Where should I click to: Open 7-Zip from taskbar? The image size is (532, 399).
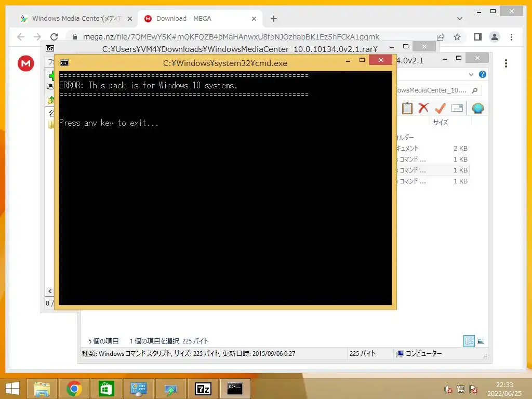tap(203, 389)
